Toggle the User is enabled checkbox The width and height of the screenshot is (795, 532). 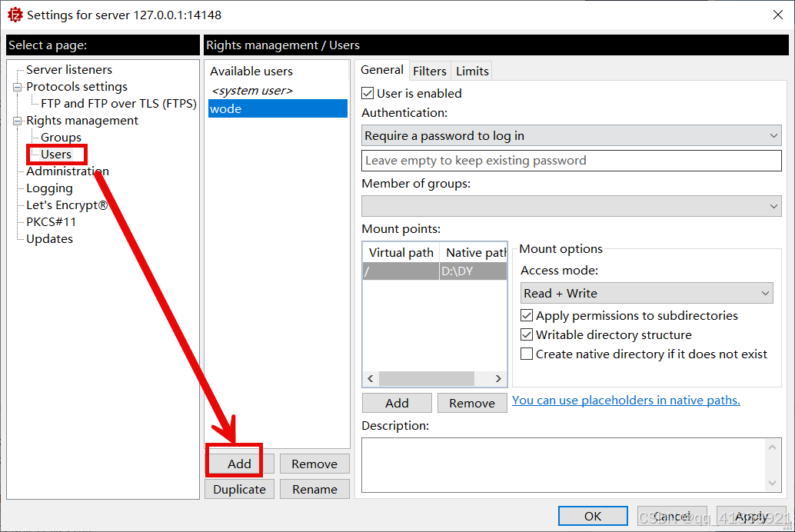(x=368, y=94)
